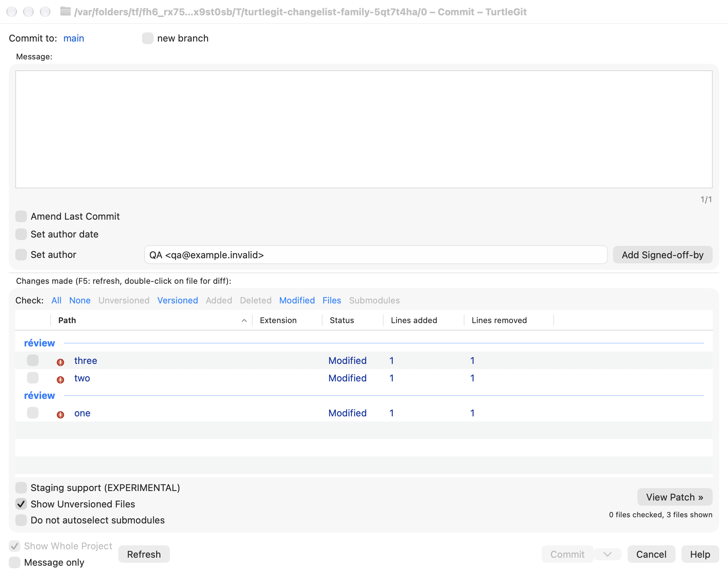Image resolution: width=728 pixels, height=577 pixels.
Task: Click the modified status icon beside 'three'
Action: [x=60, y=362]
